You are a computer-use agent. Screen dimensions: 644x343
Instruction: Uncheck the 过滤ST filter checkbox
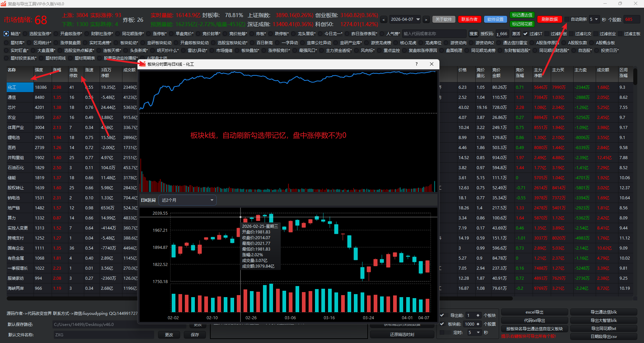click(525, 34)
